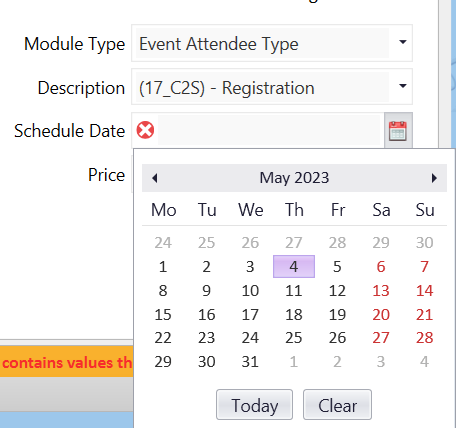Select Saturday May 13
Viewport: 456px width, 428px height.
381,290
